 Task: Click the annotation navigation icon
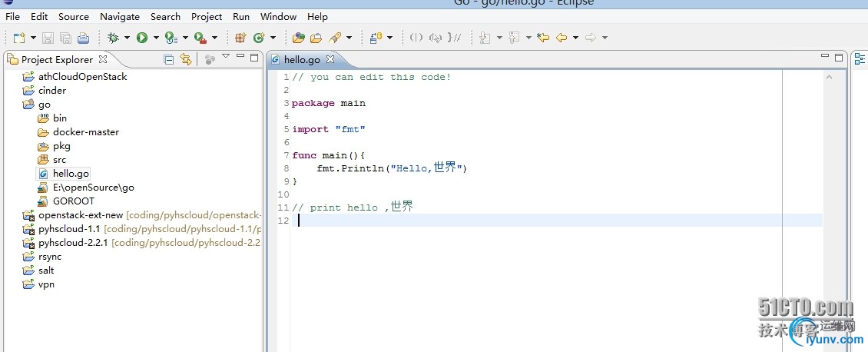376,38
